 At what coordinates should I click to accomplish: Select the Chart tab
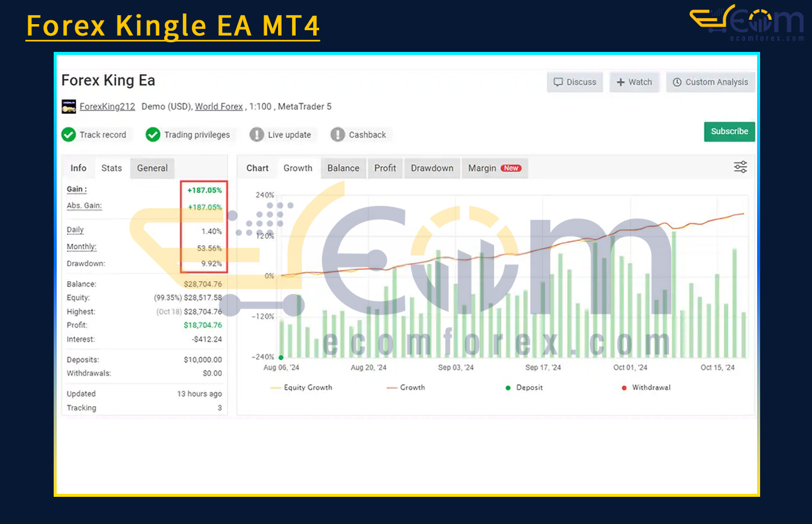pos(258,168)
